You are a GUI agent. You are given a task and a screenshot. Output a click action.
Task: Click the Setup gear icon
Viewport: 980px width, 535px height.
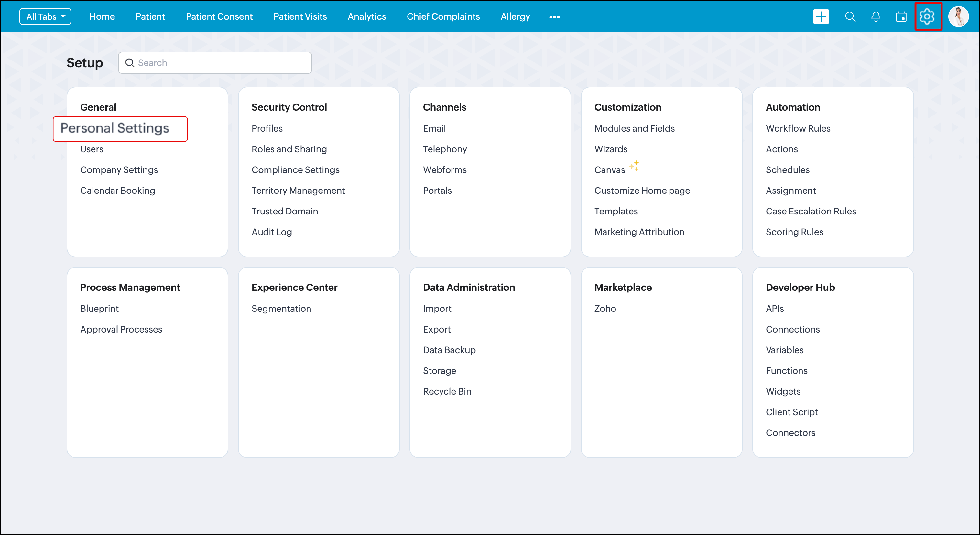[x=927, y=17]
